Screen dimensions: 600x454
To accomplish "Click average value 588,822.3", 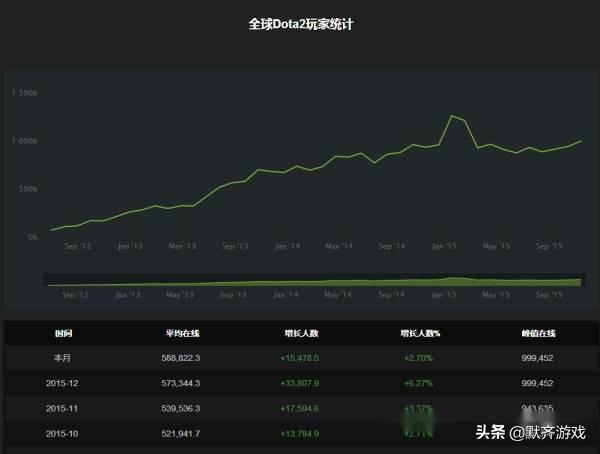I will click(x=181, y=358).
